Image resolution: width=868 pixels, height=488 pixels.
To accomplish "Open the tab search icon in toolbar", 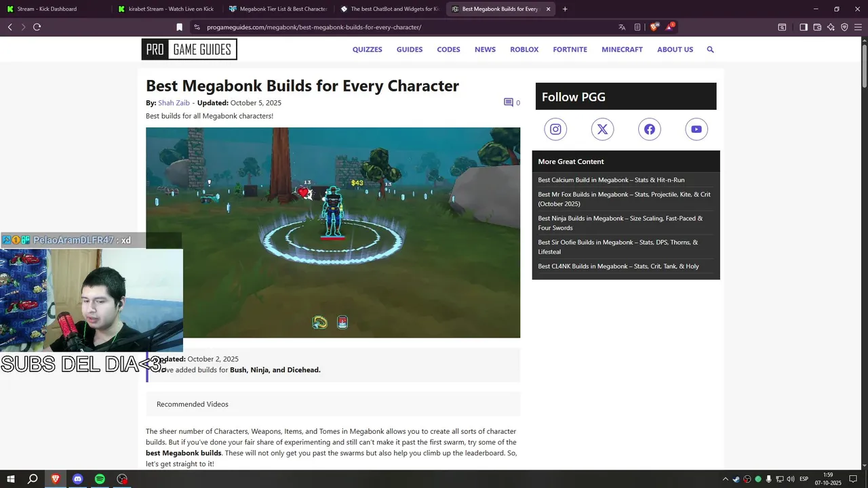I will click(x=782, y=27).
